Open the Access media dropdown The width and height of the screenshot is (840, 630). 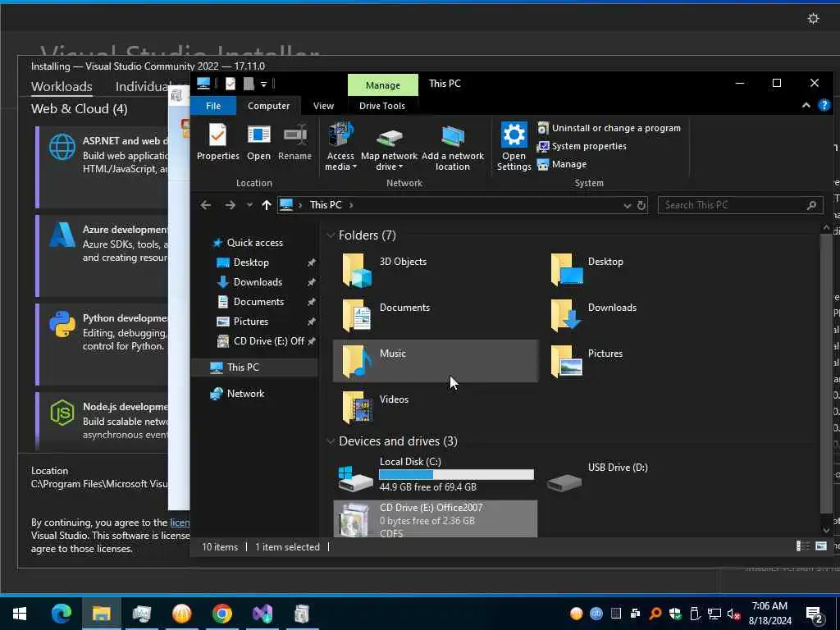(340, 147)
